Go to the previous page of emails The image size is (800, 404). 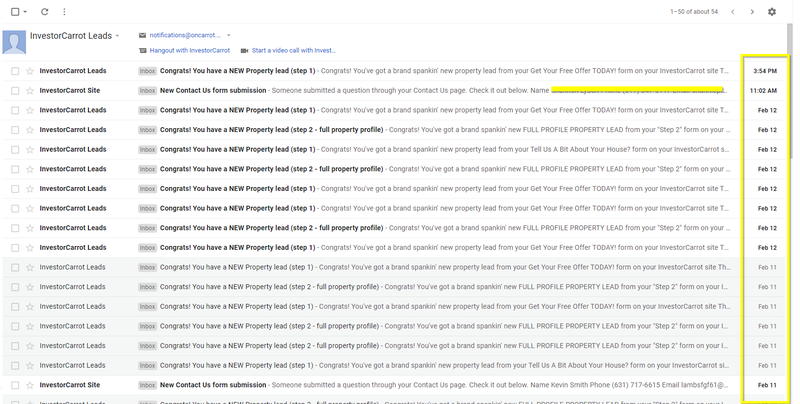coord(733,11)
